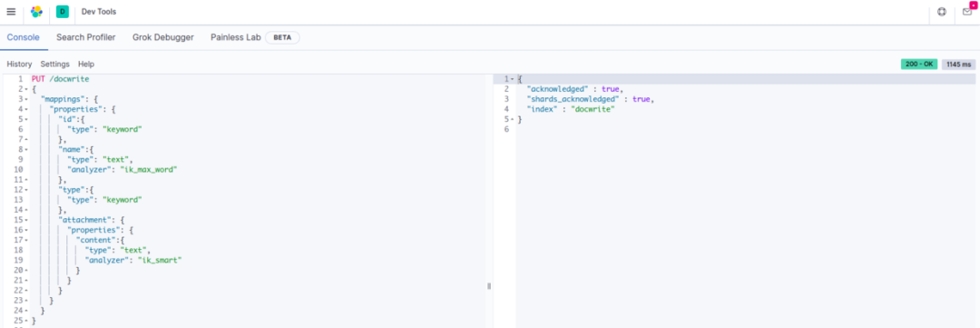Open console Settings
Image resolution: width=980 pixels, height=328 pixels.
point(55,64)
